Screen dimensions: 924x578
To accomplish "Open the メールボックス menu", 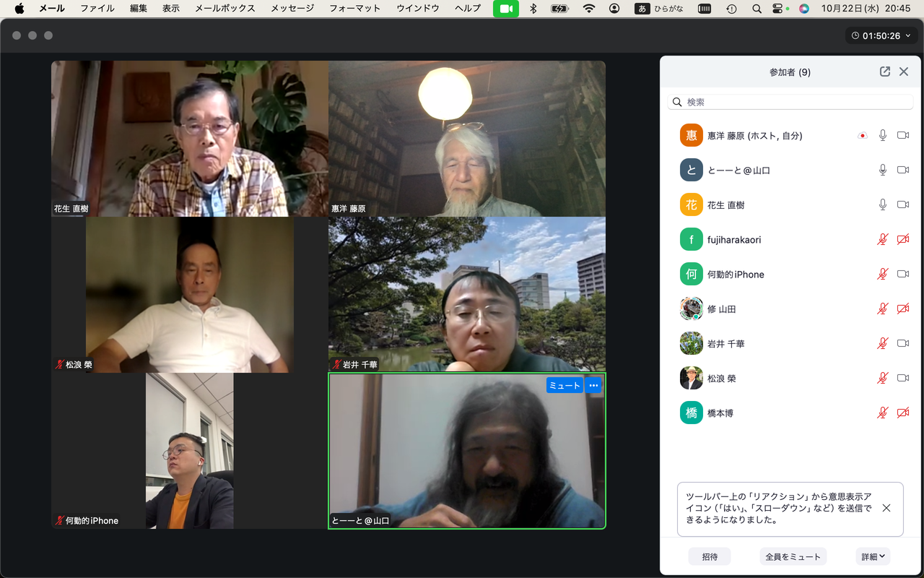I will tap(225, 9).
